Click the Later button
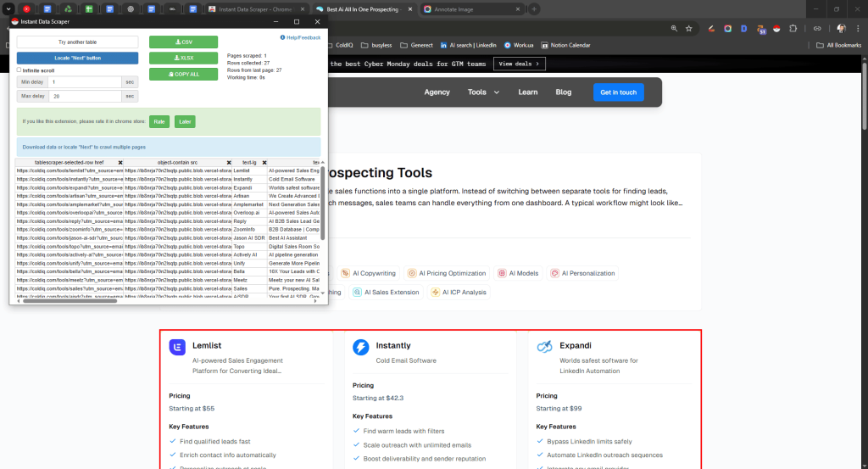This screenshot has width=868, height=469. (185, 122)
